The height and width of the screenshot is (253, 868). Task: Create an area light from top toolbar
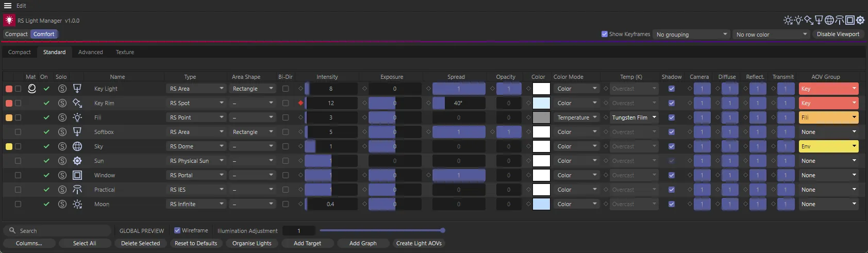click(819, 20)
